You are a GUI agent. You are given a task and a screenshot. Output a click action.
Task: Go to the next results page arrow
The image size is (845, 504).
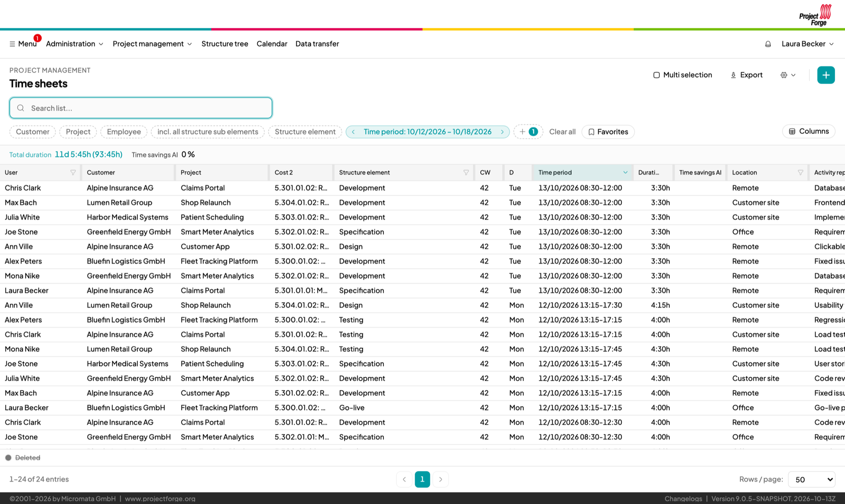pos(441,479)
